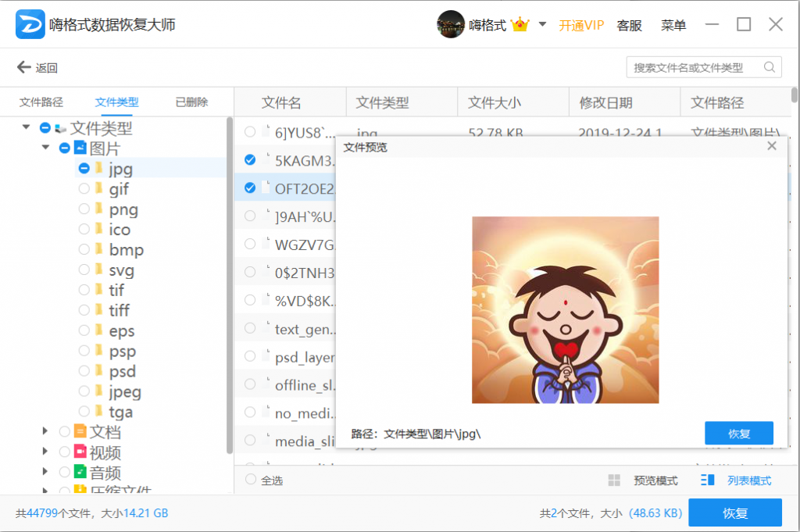Click the 列表模式 list icon
The image size is (800, 532).
coord(708,480)
